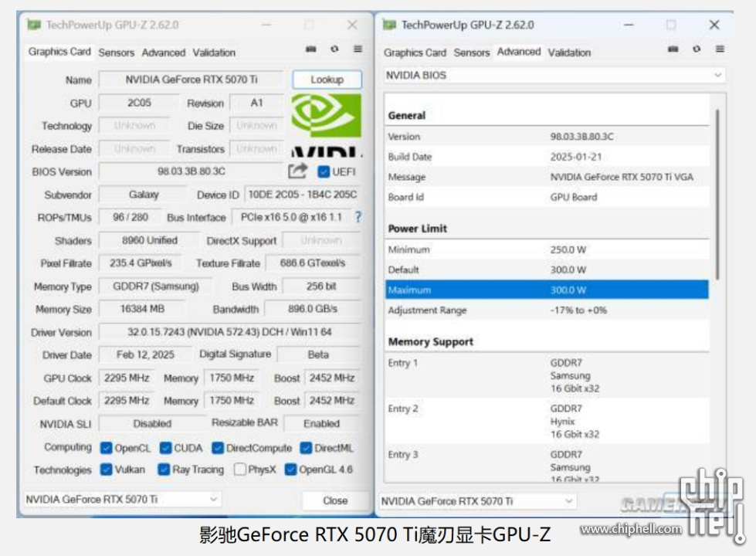Toggle the DirectCompute checkbox

218,448
